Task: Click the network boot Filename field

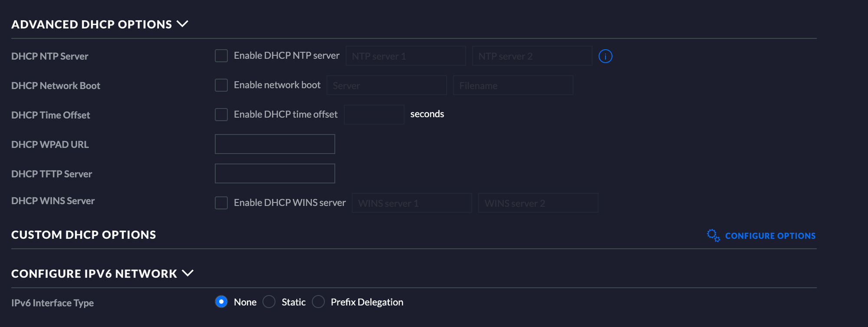Action: coord(513,85)
